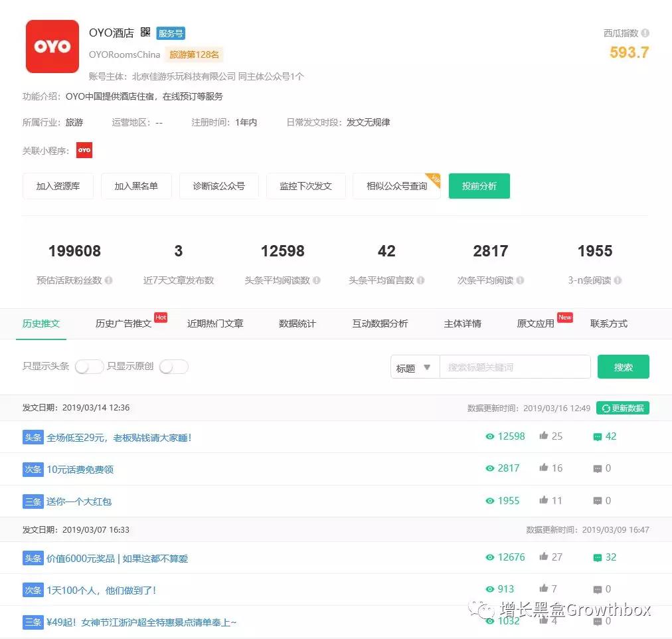
Task: Open article 价值6000元奖品 | 如果这都不算爱
Action: click(118, 559)
